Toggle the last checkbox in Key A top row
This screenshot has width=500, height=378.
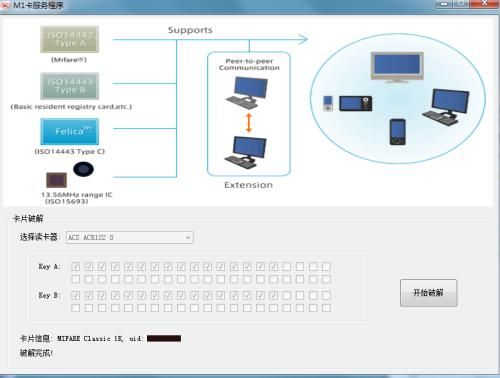click(326, 266)
